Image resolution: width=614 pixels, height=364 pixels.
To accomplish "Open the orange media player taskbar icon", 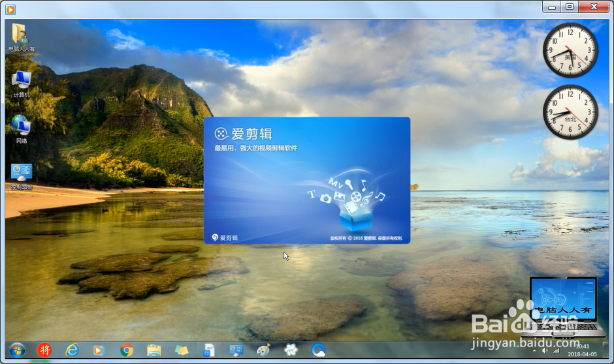I will [x=98, y=350].
